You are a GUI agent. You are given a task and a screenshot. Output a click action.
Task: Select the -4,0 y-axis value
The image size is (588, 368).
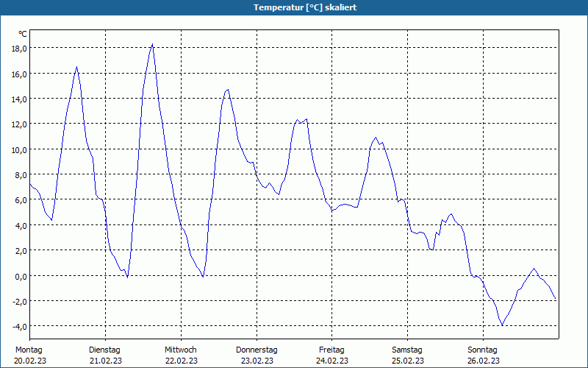point(20,327)
